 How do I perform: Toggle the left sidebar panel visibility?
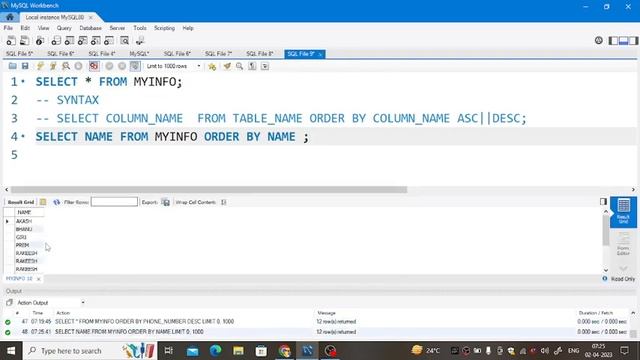(x=613, y=40)
